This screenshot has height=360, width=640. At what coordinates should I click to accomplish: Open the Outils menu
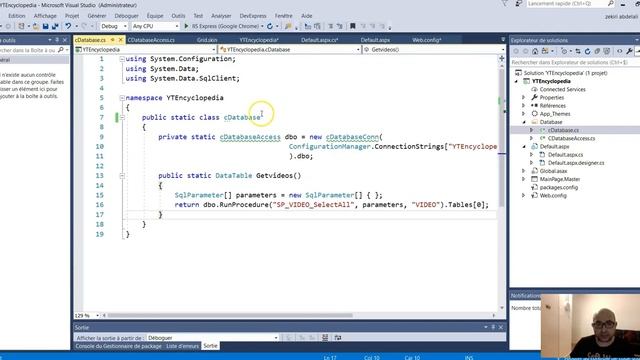pos(178,16)
